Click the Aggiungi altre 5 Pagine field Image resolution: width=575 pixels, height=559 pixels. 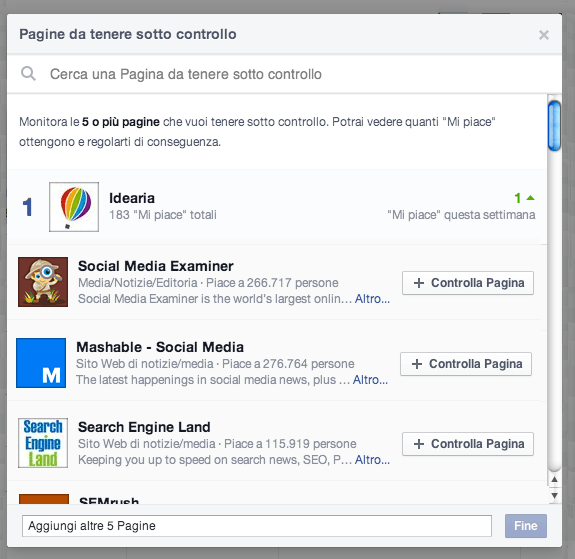[257, 526]
